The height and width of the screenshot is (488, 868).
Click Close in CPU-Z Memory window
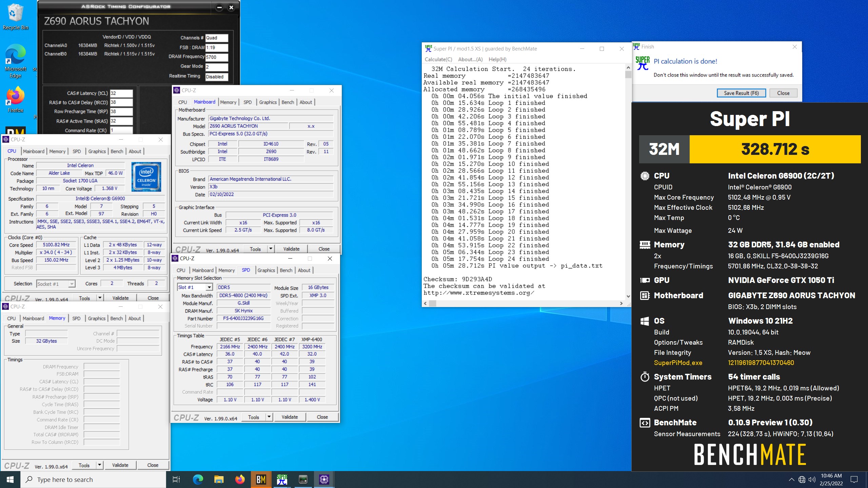(x=153, y=465)
